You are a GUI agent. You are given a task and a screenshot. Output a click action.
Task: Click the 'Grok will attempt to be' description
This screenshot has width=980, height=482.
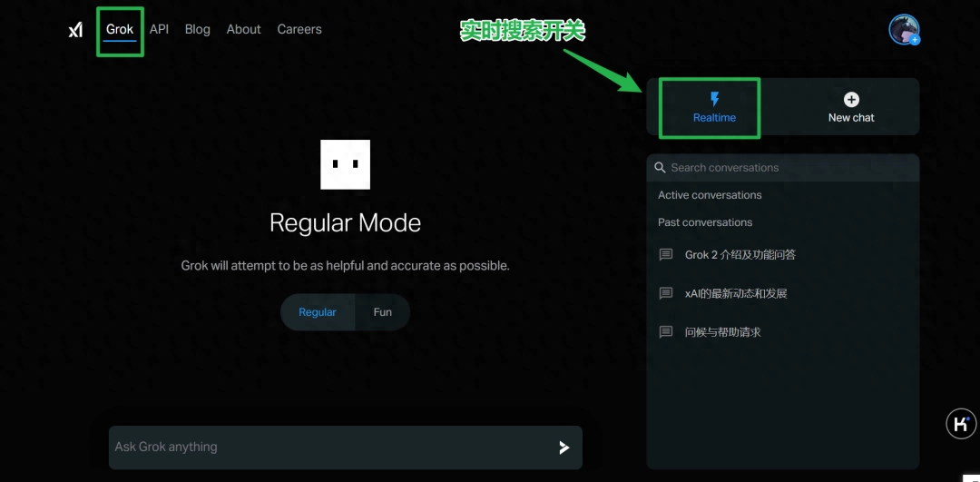pyautogui.click(x=345, y=266)
